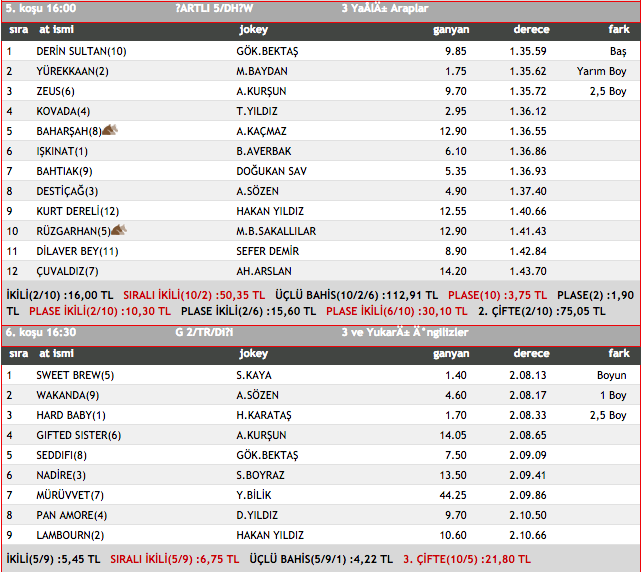
Task: Open horse LAMBOURN(2) details
Action: tap(70, 535)
